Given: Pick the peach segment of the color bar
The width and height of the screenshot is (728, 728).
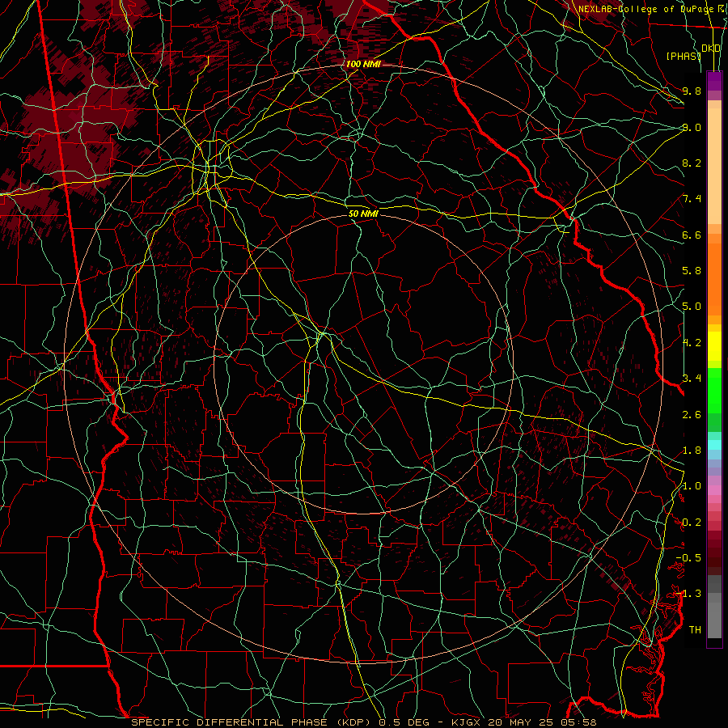Looking at the screenshot, I should pyautogui.click(x=714, y=166).
